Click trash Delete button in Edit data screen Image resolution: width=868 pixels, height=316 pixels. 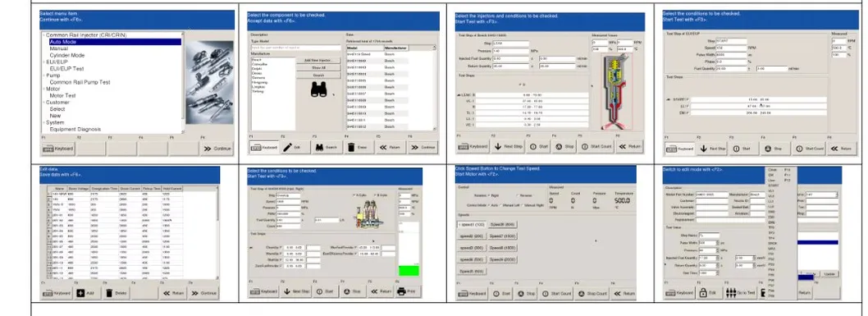coord(116,293)
